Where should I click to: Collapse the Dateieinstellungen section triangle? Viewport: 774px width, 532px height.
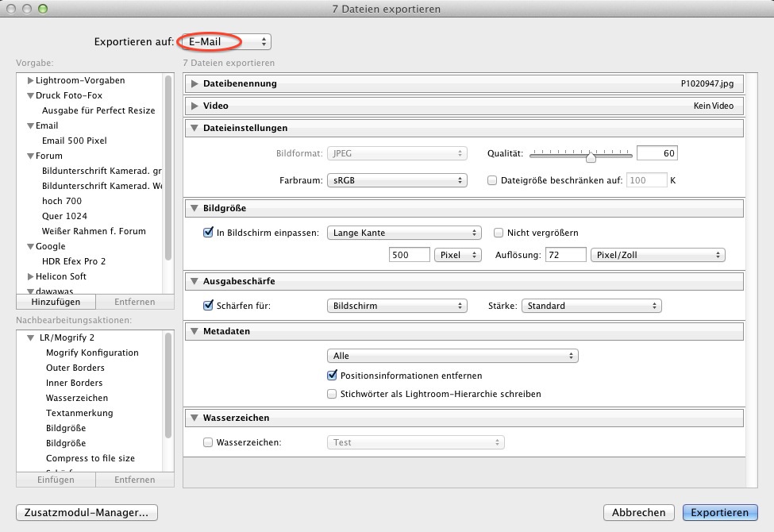[x=194, y=128]
